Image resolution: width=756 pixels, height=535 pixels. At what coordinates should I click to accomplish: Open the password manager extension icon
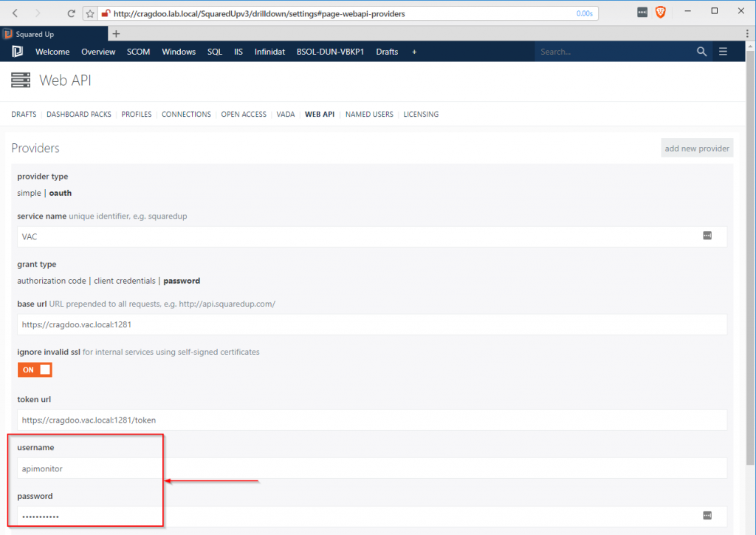click(x=642, y=13)
